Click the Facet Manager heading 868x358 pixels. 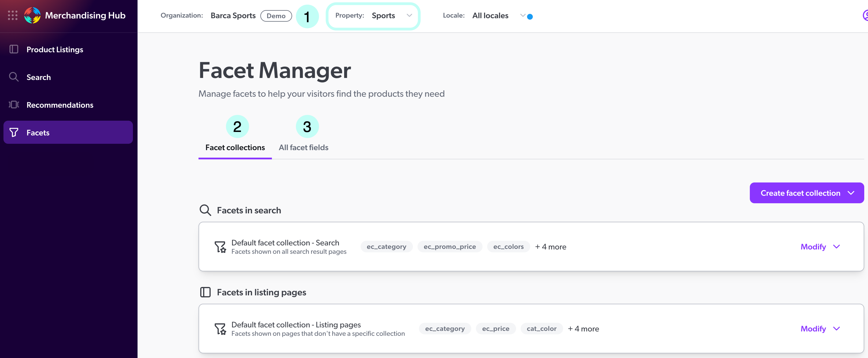[x=275, y=70]
